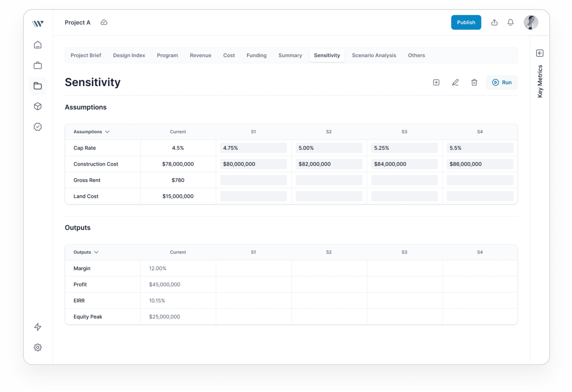572x392 pixels.
Task: Click the Cap Rate S2 field 5.00%
Action: (x=329, y=148)
